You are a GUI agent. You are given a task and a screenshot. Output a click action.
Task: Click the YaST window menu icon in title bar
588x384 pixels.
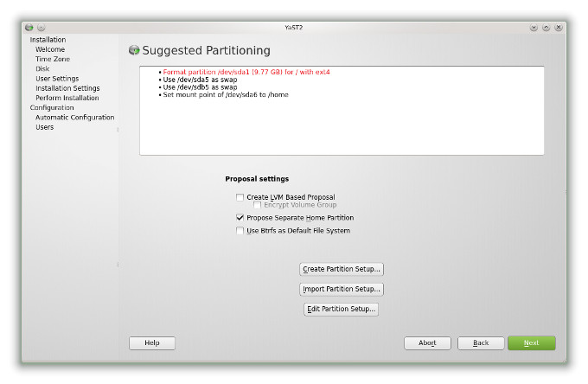point(29,28)
